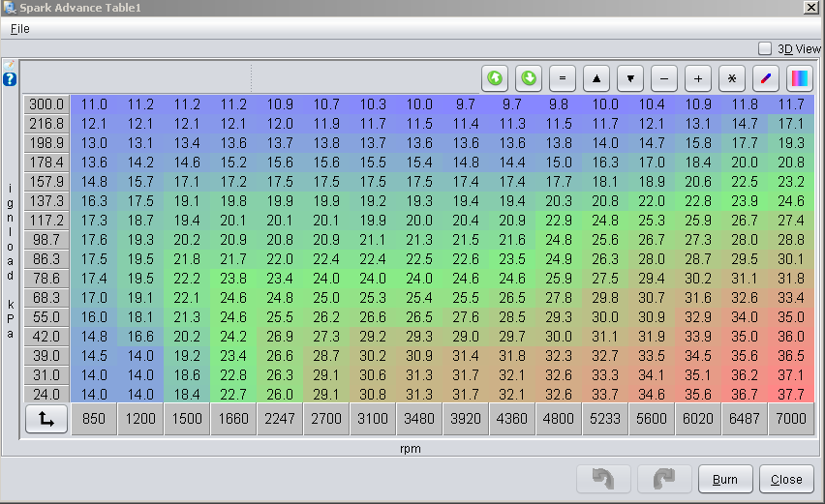Screen dimensions: 825x504
Task: Select the 850 rpm column header
Action: tap(94, 420)
